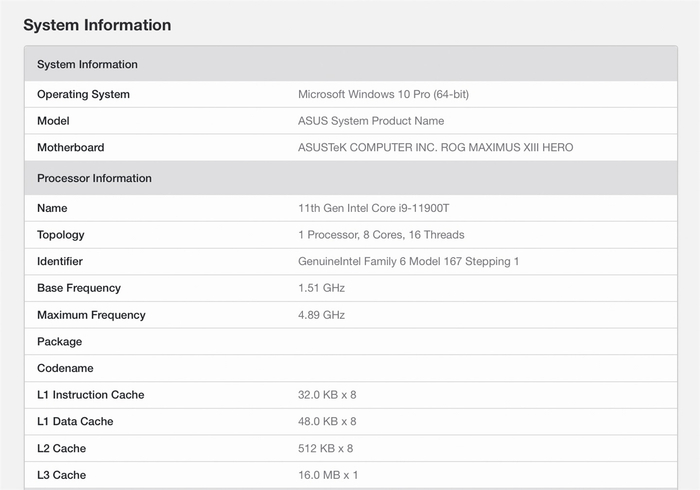Click the ROG MAXIMUS XIII HERO motherboard value
This screenshot has height=490, width=700.
[x=435, y=148]
